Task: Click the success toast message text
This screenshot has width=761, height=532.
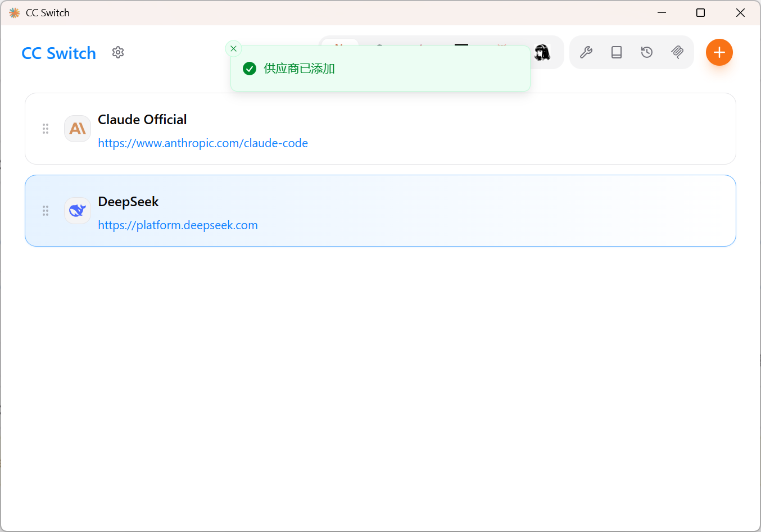Action: (x=299, y=69)
